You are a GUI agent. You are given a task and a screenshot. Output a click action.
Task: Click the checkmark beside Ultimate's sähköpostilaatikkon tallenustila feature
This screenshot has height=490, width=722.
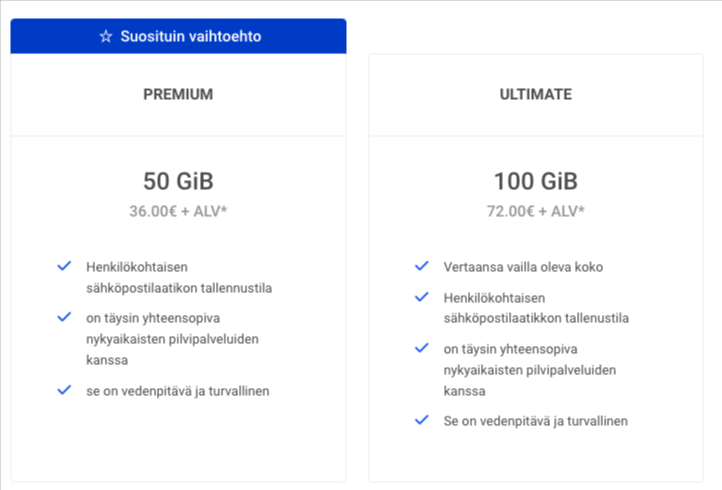(x=421, y=297)
